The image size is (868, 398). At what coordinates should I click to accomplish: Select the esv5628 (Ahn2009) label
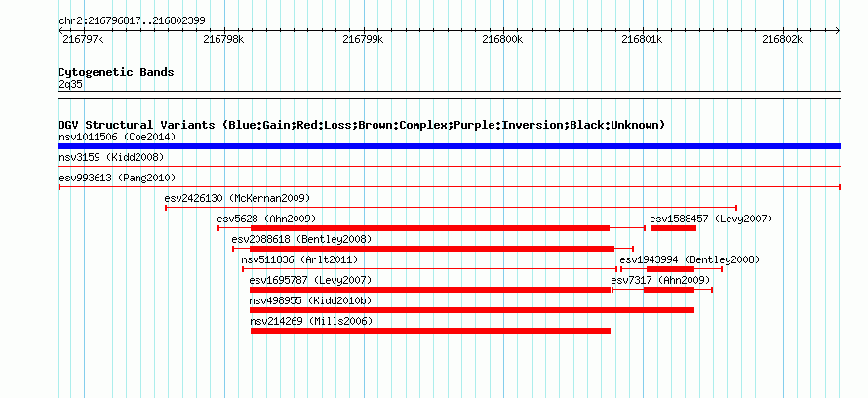266,219
